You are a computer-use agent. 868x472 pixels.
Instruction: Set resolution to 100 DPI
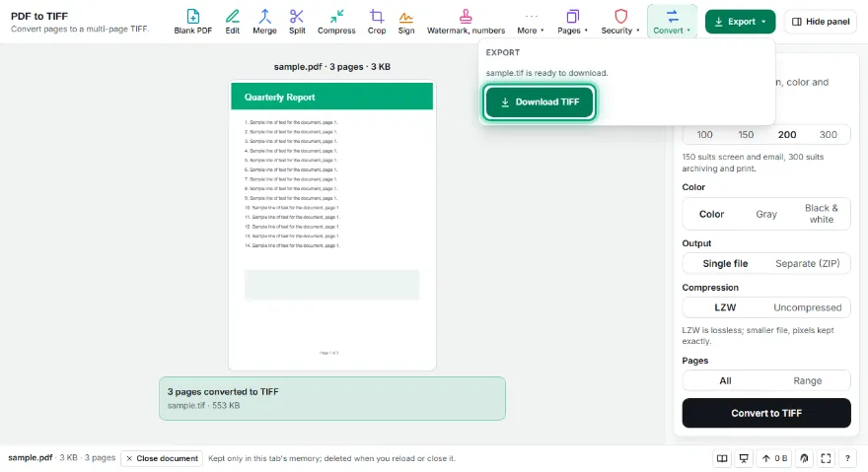click(704, 134)
